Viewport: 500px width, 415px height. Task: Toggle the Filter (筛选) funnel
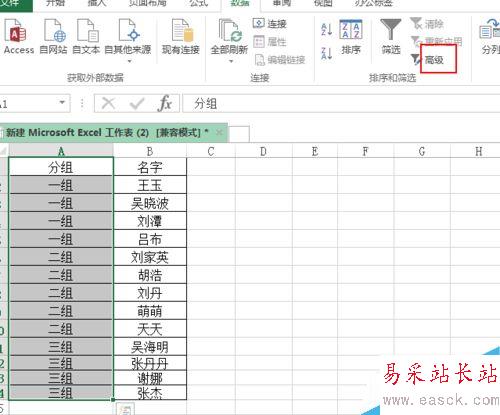click(391, 37)
